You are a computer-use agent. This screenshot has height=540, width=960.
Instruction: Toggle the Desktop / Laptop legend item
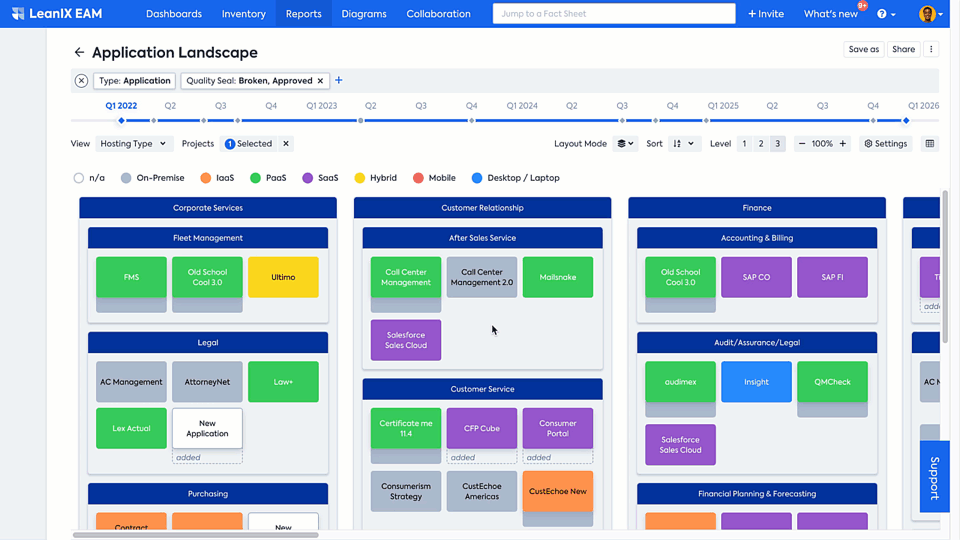click(x=516, y=178)
